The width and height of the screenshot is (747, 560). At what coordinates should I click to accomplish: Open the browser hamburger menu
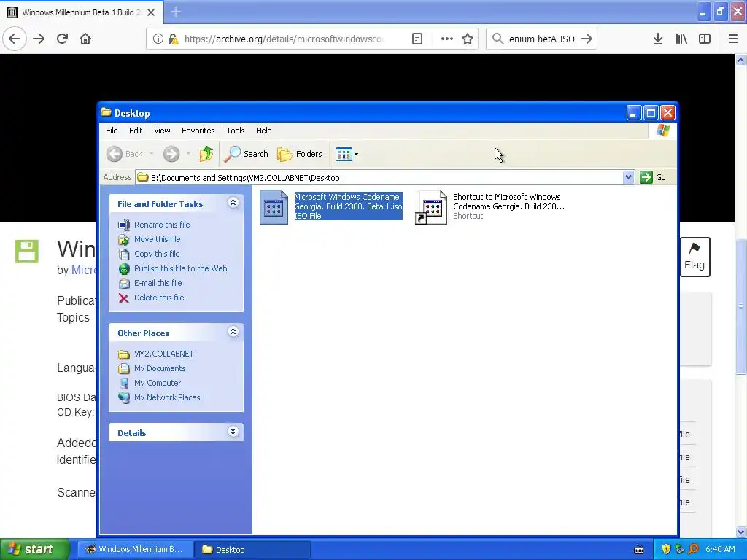pos(732,39)
